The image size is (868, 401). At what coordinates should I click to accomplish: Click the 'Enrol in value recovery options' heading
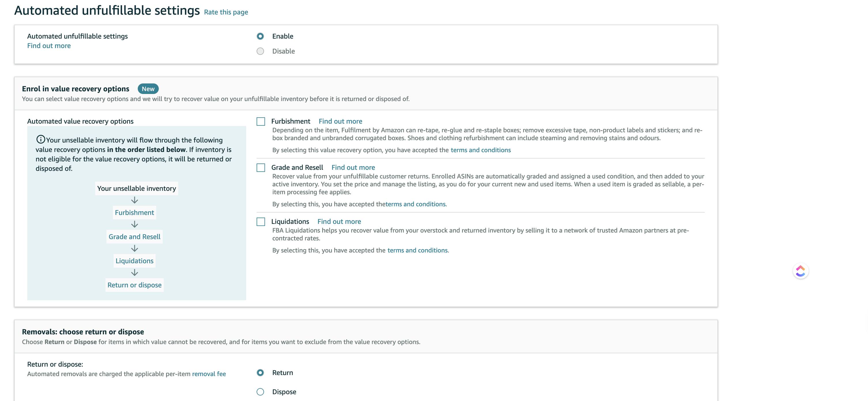point(76,89)
